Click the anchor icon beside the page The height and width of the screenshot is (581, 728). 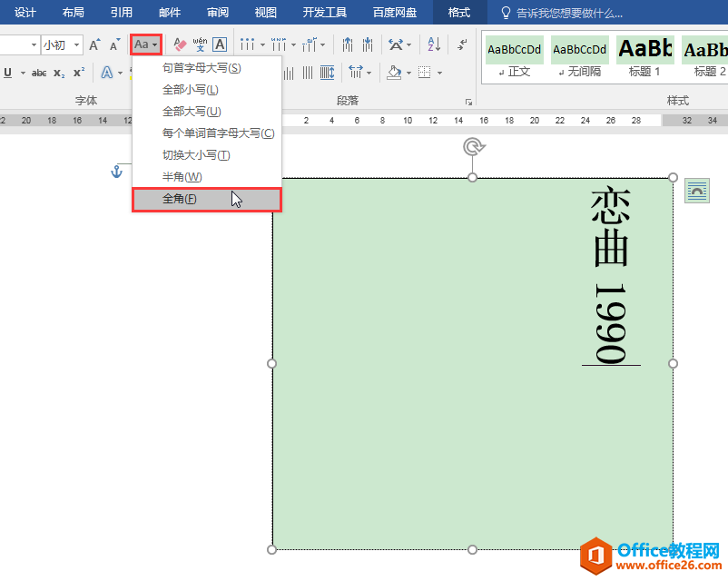click(116, 172)
